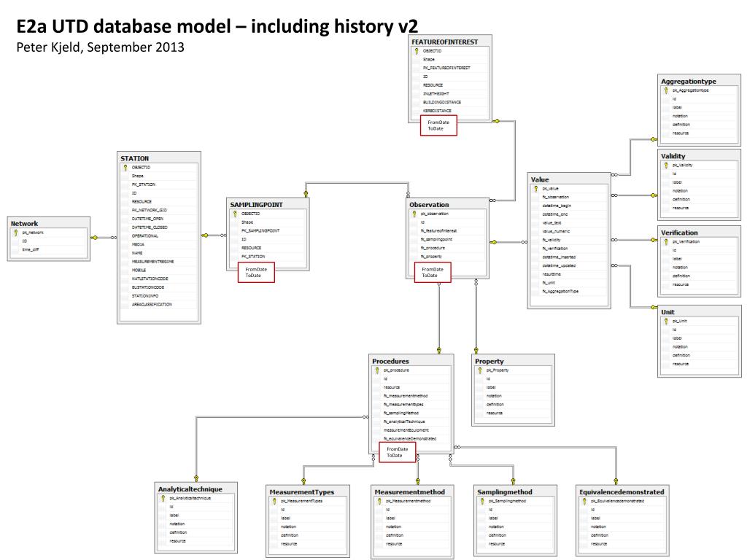The width and height of the screenshot is (747, 560).
Task: Click the KERBDISTANCE row in FEATUREOFINTEREST
Action: point(450,111)
